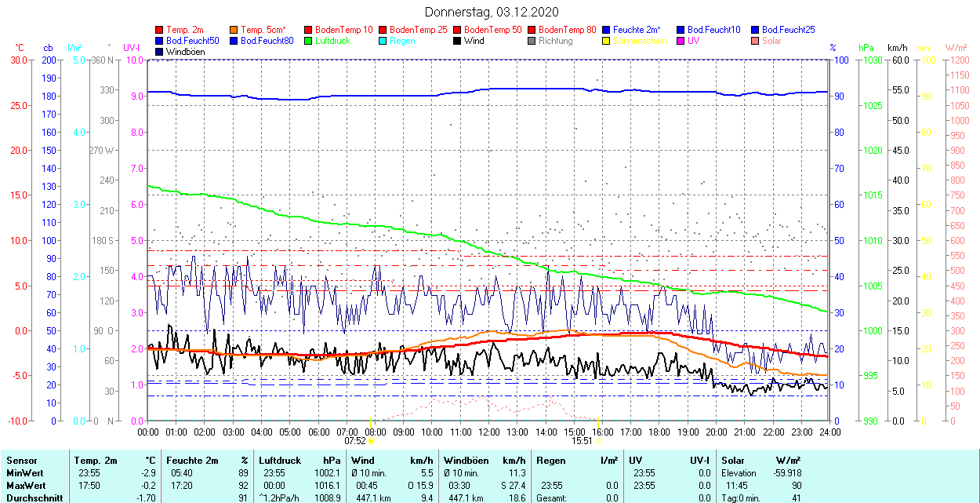Click the sunrise marker at 07:52
Screen dimensions: 980x503
tap(371, 440)
